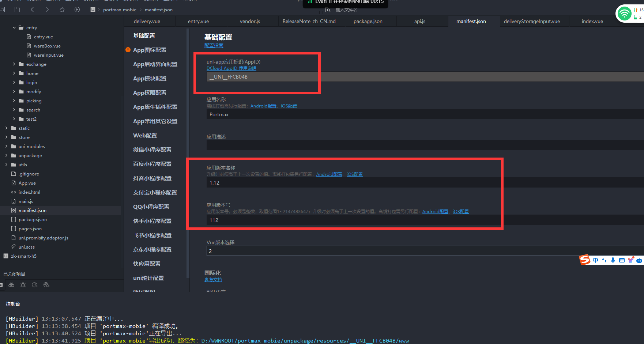Click the warning icon beside App图标配置
The image size is (644, 344).
[x=128, y=50]
